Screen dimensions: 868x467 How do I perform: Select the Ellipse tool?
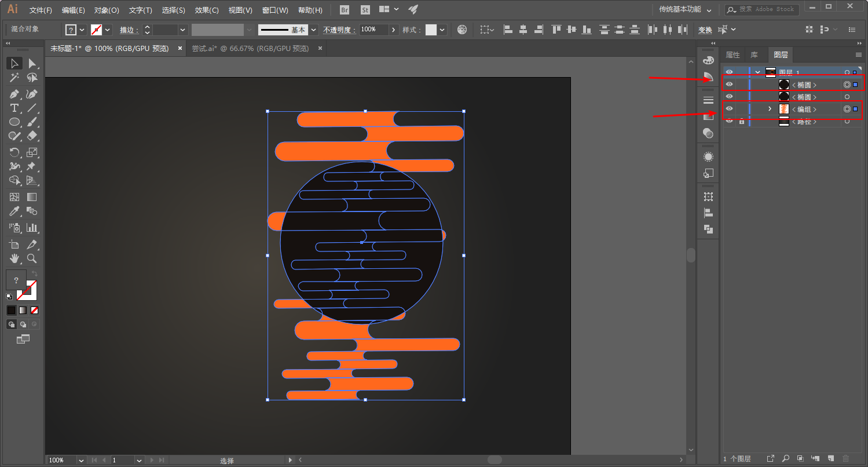tap(14, 122)
